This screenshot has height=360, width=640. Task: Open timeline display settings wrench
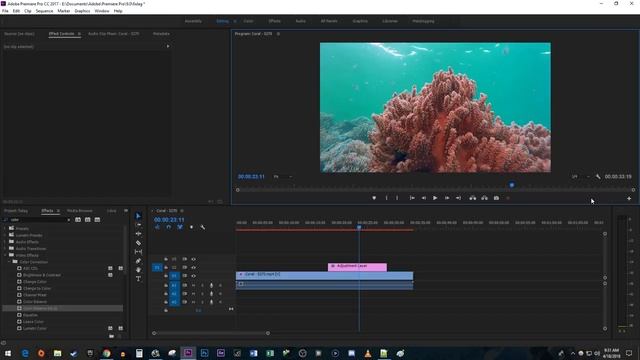click(203, 227)
